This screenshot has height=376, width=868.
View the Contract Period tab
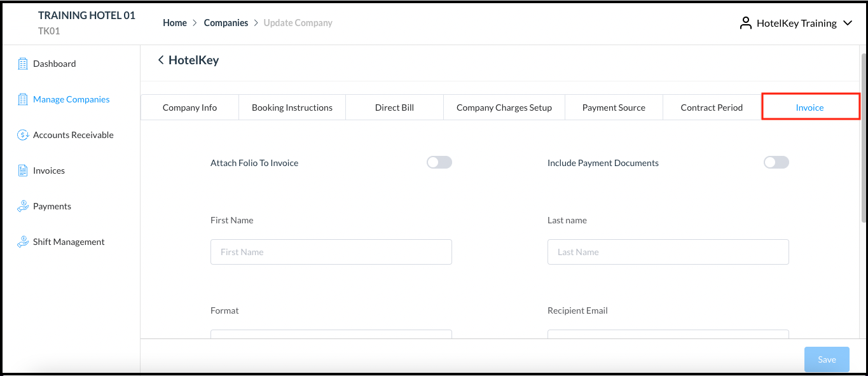712,107
